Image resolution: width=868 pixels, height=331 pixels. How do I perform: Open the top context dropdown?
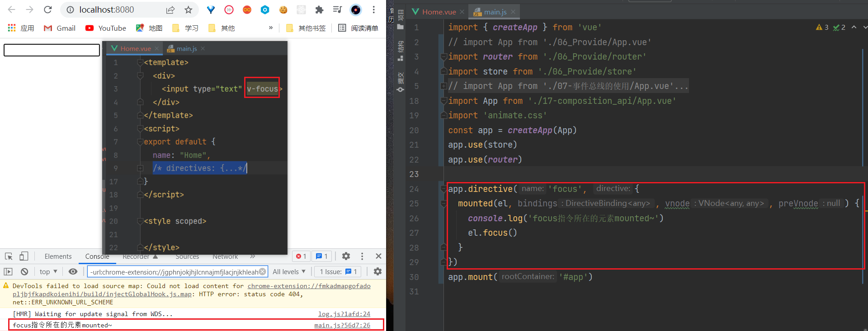[48, 272]
